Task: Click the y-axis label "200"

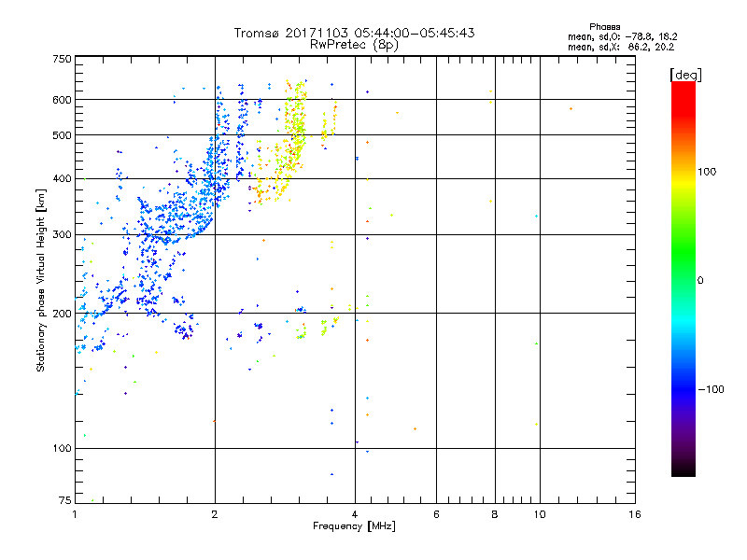Action: coord(62,314)
